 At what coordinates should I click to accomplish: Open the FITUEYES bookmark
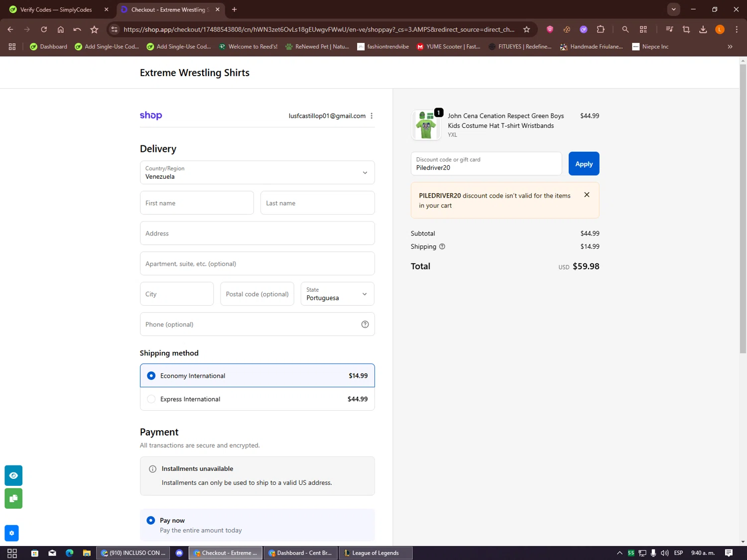[x=520, y=47]
